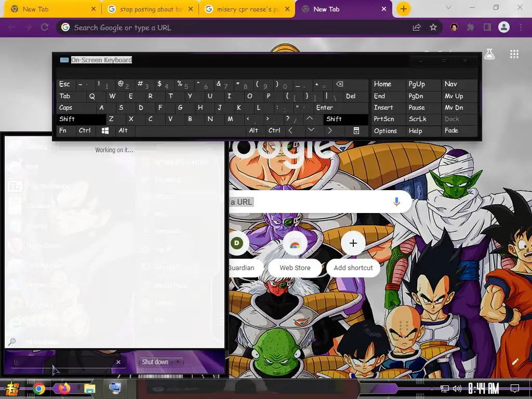
Task: Switch to 'stop posting about' tab
Action: pos(151,9)
